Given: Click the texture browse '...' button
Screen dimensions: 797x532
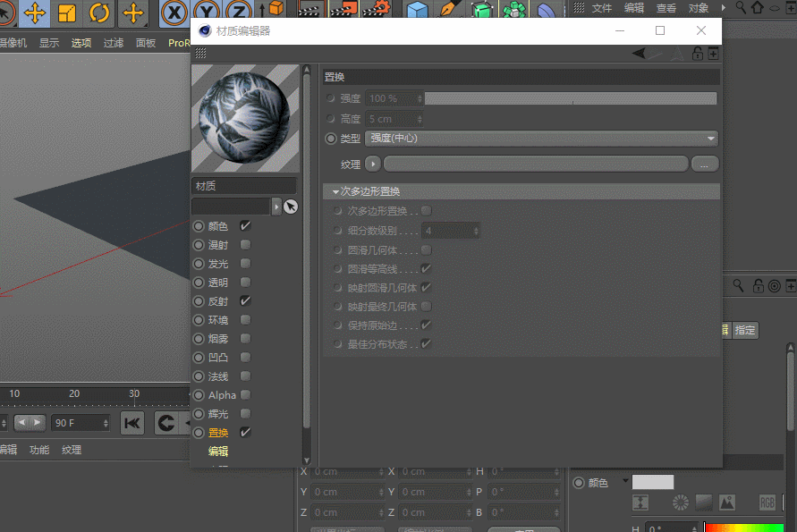Looking at the screenshot, I should click(x=705, y=165).
